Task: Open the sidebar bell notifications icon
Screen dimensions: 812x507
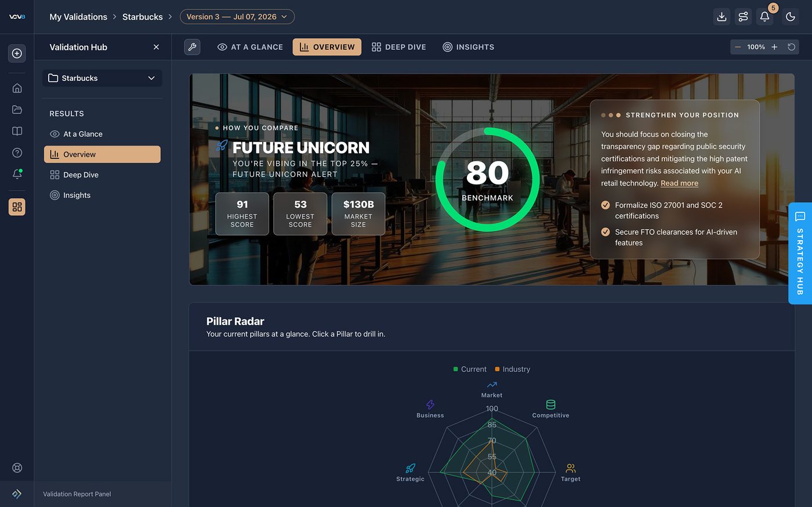Action: [17, 174]
